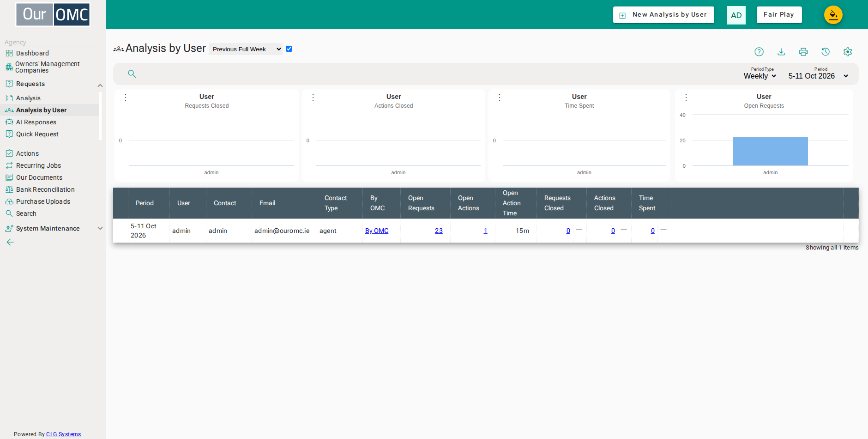Open the settings gear icon
Viewport: 868px width, 439px height.
848,52
